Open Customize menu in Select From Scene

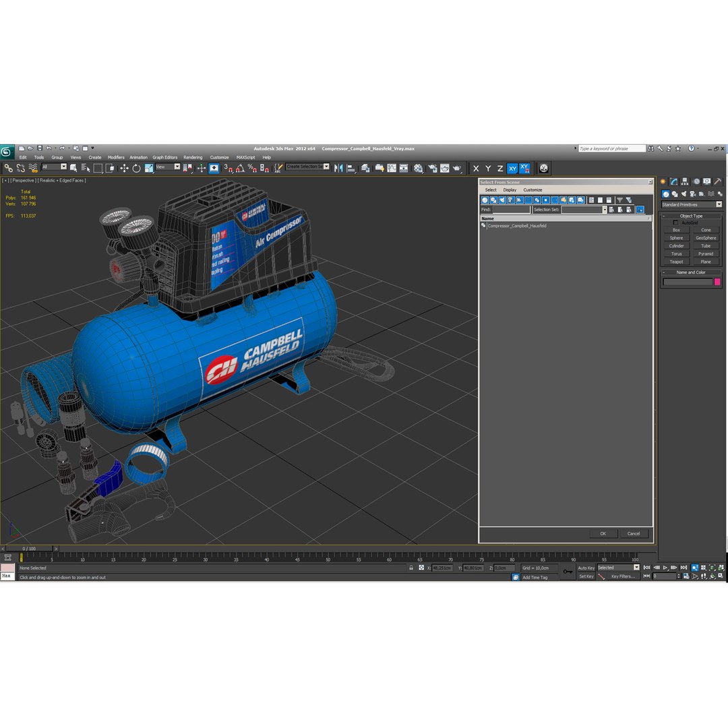pyautogui.click(x=533, y=190)
